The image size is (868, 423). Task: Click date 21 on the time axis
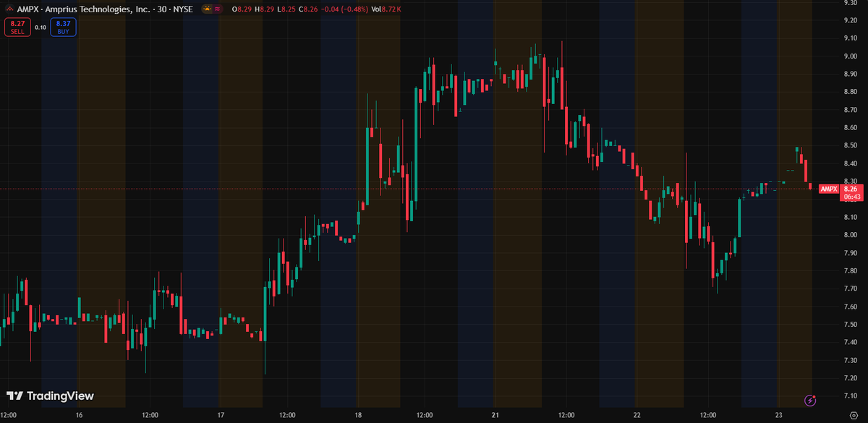point(495,415)
